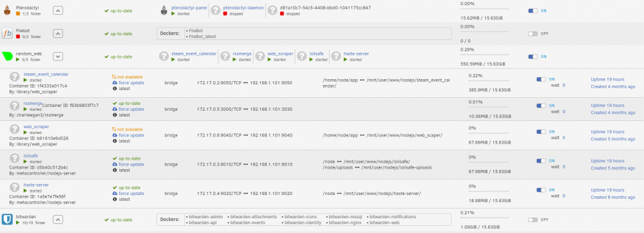Open the pterodactyl-daemon container link
The height and width of the screenshot is (233, 644).
tap(243, 8)
